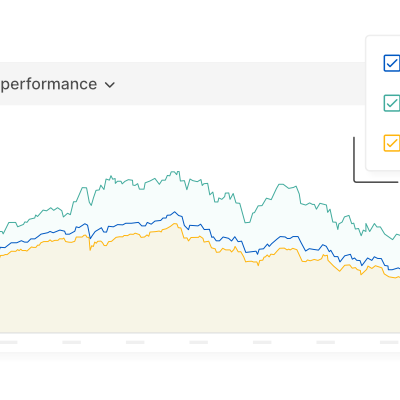The width and height of the screenshot is (400, 400).
Task: Select the blue line's highest peak
Action: coord(174,212)
